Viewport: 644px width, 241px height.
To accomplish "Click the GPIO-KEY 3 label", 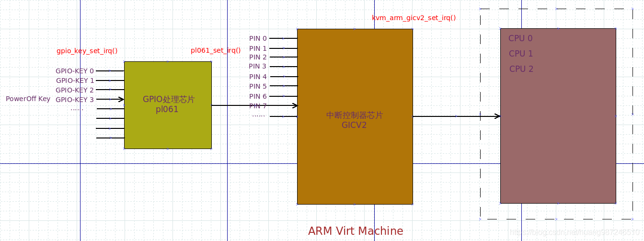I will pyautogui.click(x=75, y=100).
